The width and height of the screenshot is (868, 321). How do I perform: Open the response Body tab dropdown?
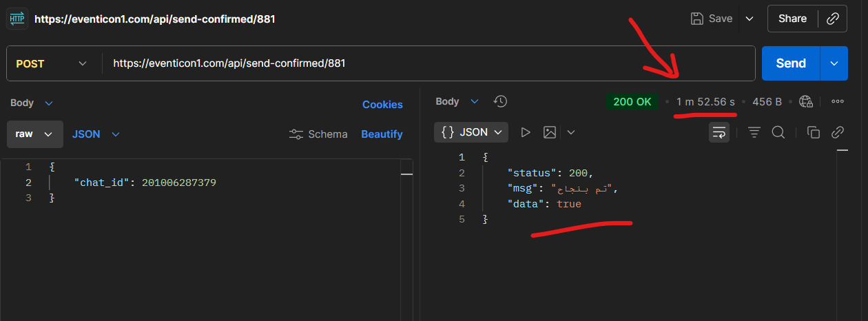457,101
